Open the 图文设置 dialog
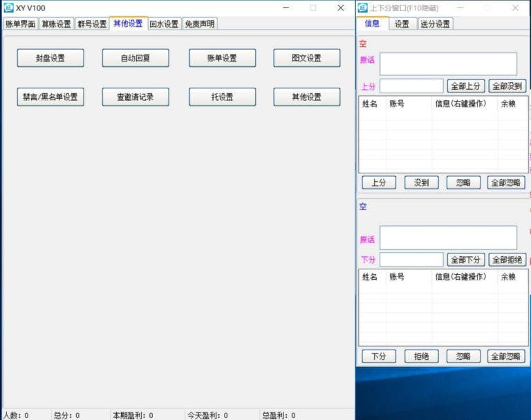This screenshot has width=531, height=420. (x=306, y=58)
